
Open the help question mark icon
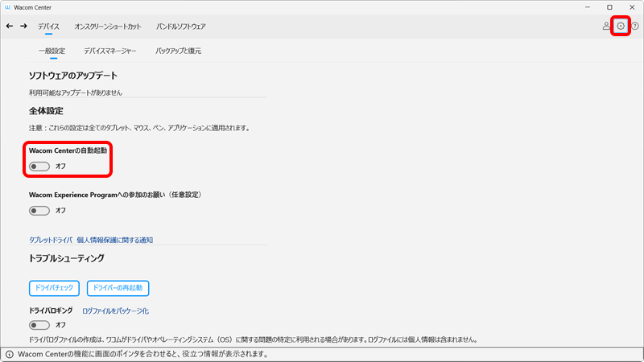635,27
